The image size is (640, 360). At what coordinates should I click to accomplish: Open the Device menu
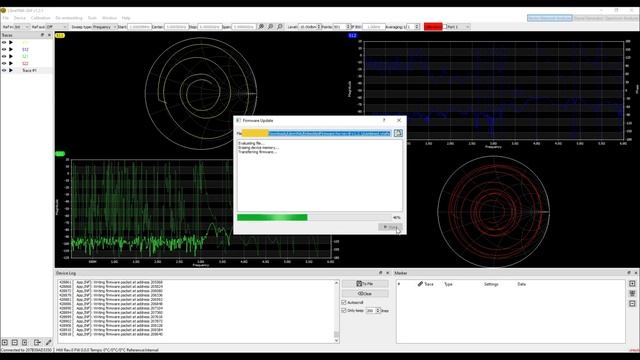tap(20, 18)
